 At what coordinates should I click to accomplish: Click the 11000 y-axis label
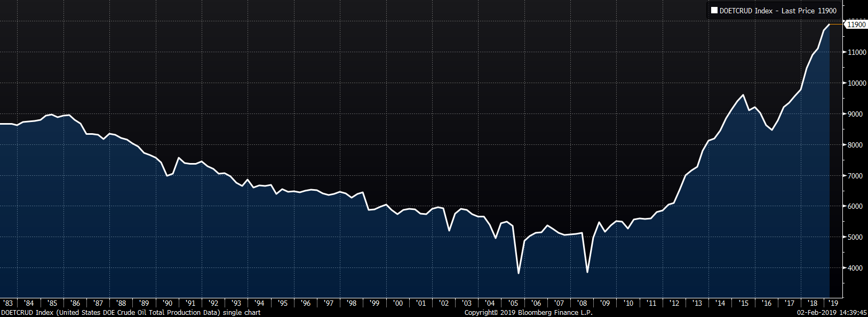point(857,52)
